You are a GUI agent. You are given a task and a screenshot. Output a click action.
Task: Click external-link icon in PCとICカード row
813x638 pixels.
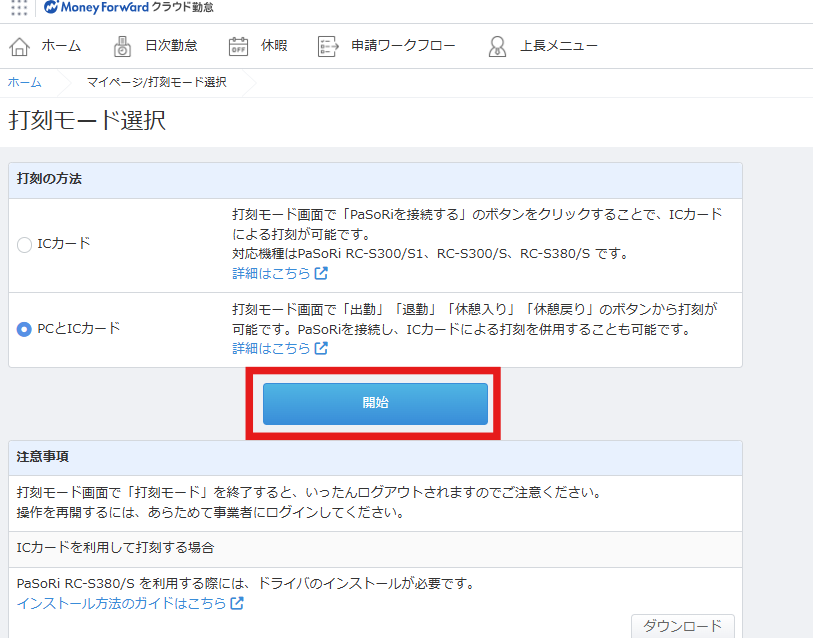[321, 348]
